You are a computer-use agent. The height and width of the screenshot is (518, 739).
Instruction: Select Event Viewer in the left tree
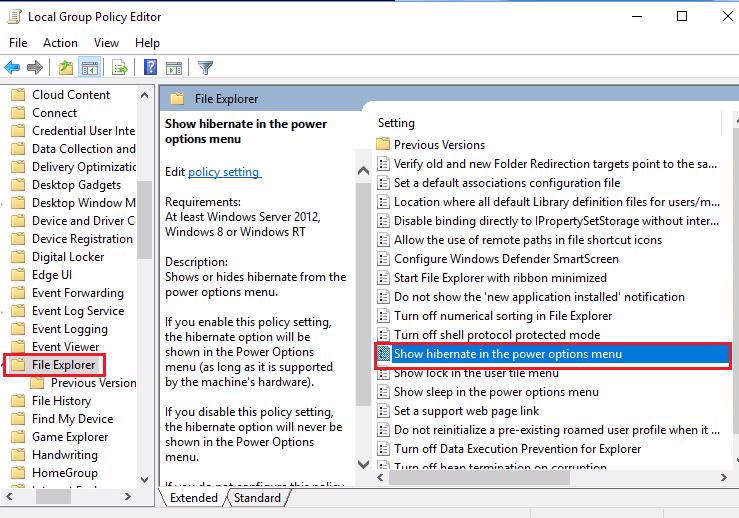click(x=65, y=347)
